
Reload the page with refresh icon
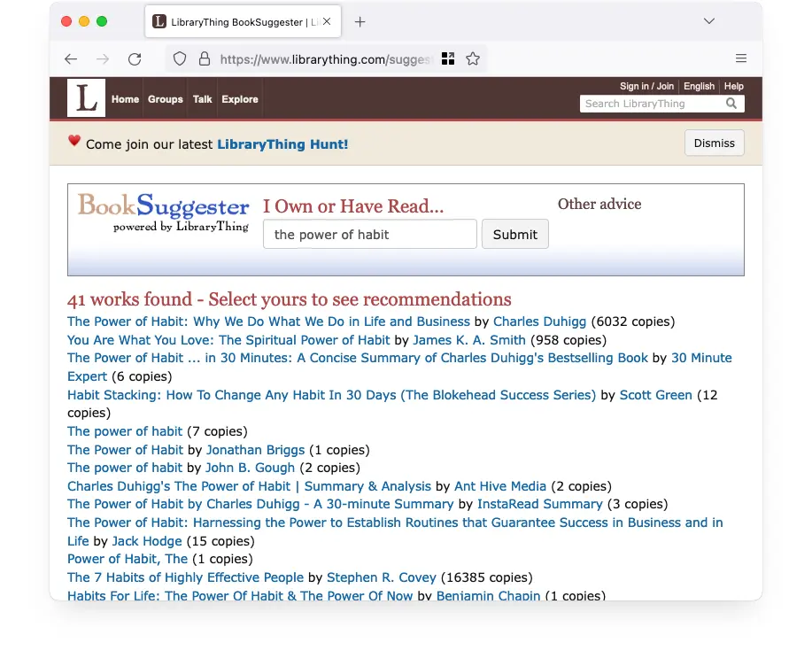(135, 59)
